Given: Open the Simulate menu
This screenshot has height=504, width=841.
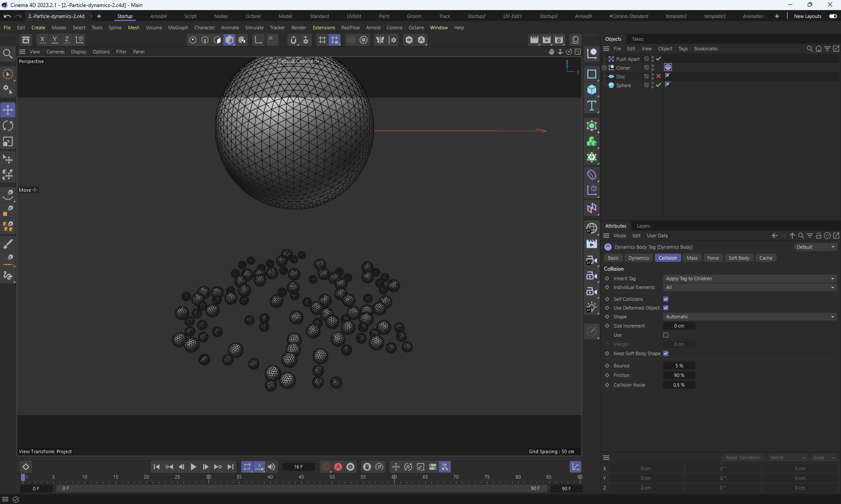Looking at the screenshot, I should [x=254, y=28].
